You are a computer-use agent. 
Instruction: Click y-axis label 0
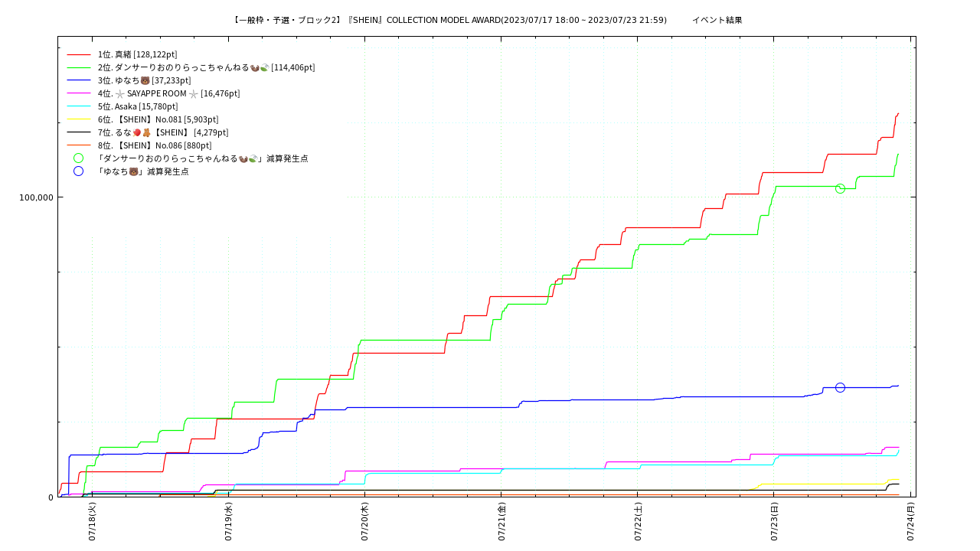tap(51, 497)
